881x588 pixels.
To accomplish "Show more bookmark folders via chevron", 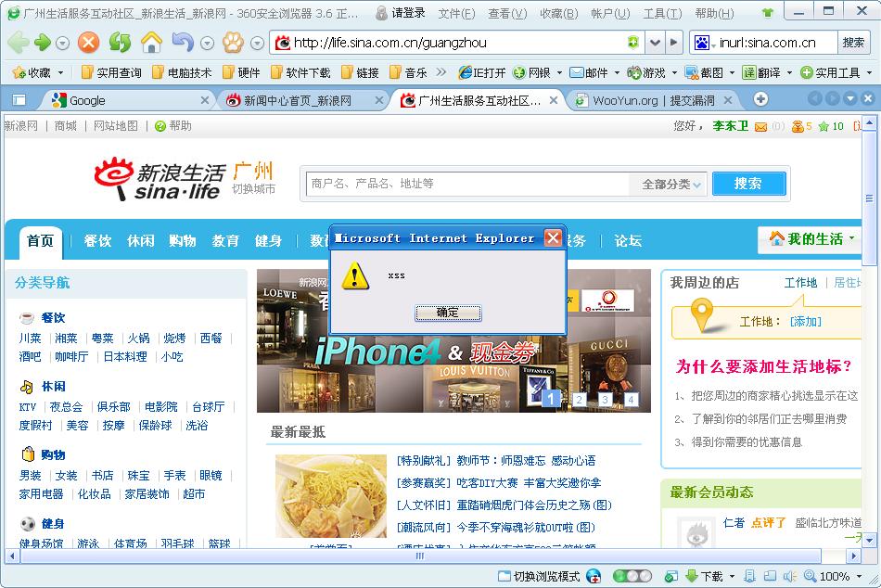I will (441, 72).
